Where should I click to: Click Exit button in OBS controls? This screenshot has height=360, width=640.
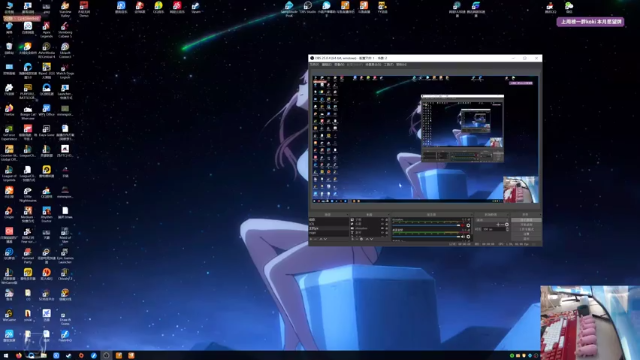tap(527, 238)
